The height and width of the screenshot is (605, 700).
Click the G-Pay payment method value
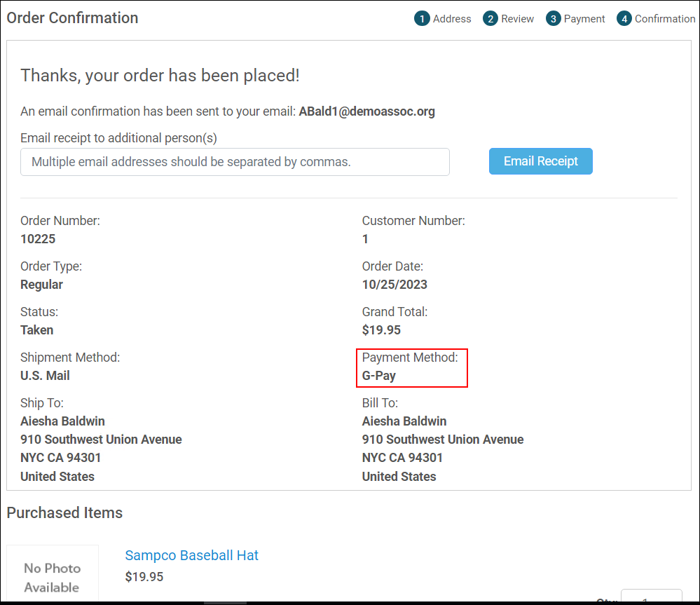click(x=379, y=376)
